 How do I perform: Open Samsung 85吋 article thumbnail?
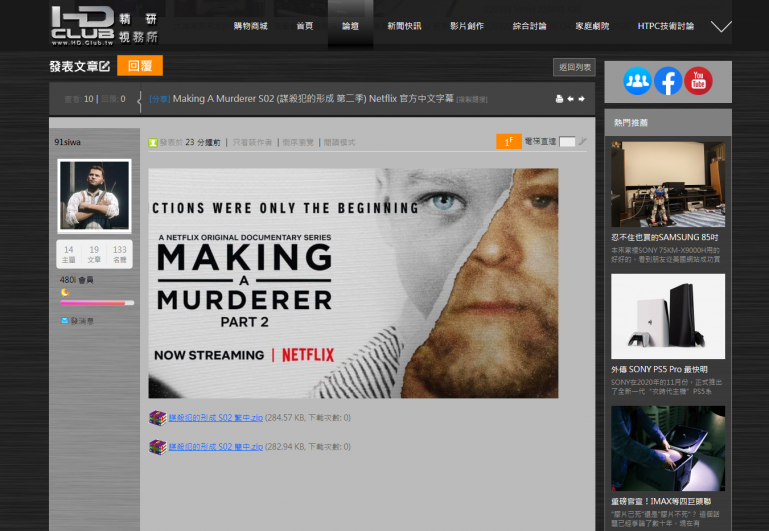point(668,184)
